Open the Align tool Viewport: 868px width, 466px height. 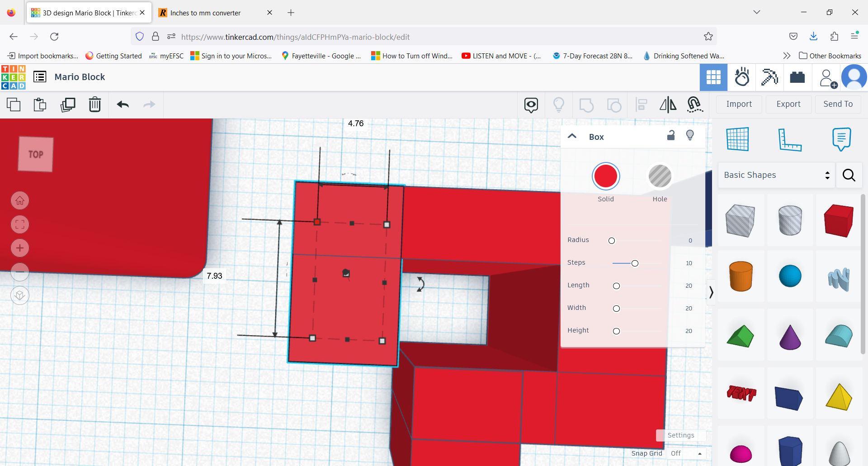pyautogui.click(x=641, y=105)
